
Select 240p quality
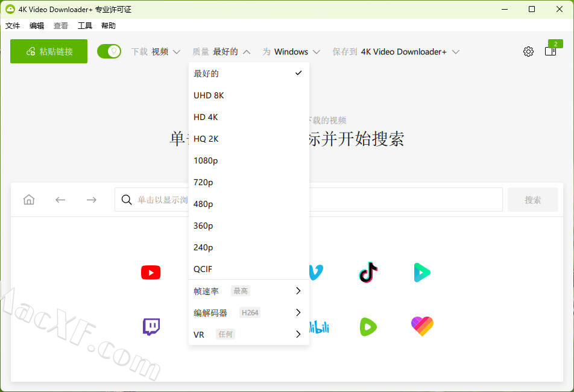tap(249, 247)
